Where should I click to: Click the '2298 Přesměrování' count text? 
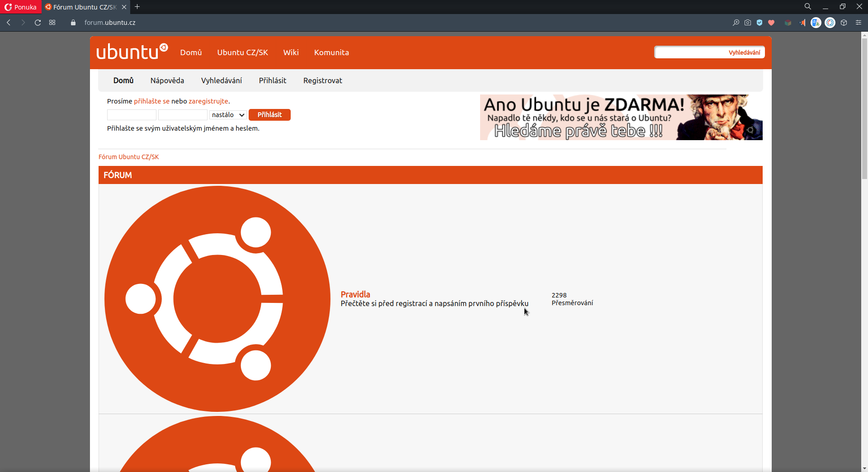[572, 299]
